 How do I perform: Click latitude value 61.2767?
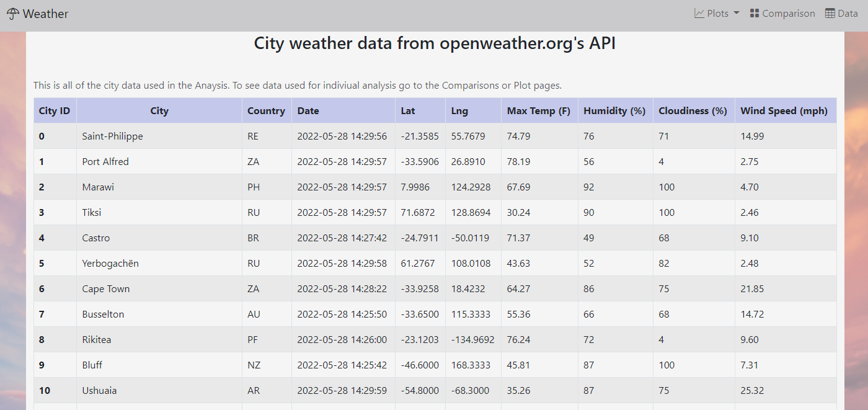418,263
